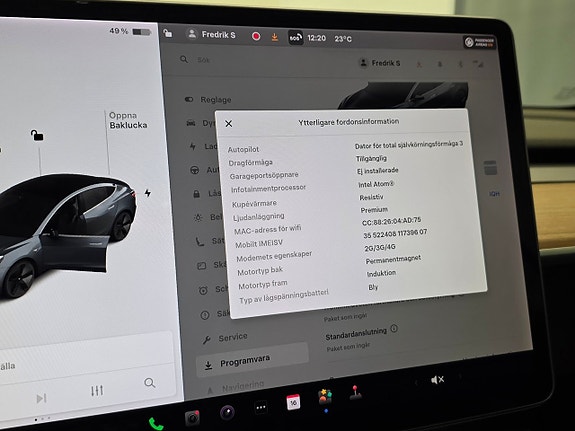Open the calendar app in dock
575x431 pixels.
(x=293, y=402)
